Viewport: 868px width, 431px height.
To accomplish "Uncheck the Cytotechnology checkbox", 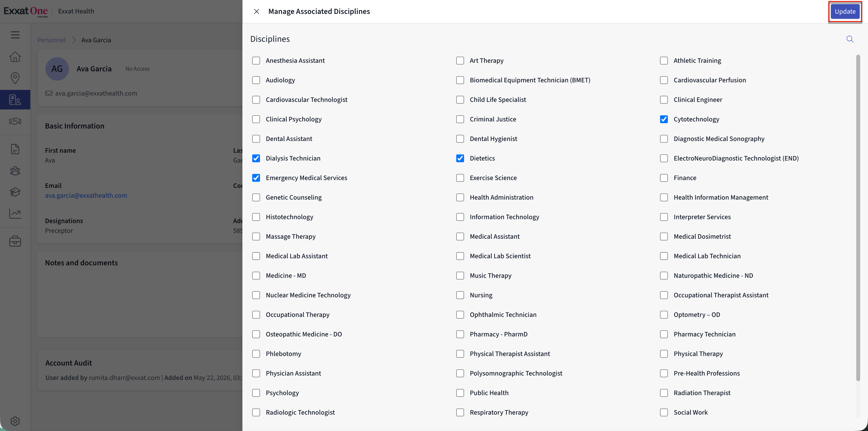I will pyautogui.click(x=664, y=119).
